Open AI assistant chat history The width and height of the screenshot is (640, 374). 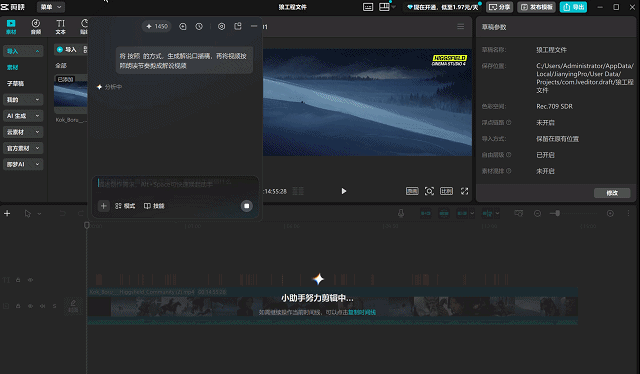[199, 27]
